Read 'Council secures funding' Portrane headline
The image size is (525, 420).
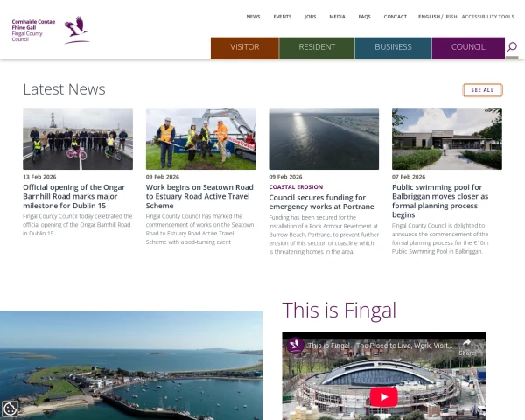tap(321, 202)
